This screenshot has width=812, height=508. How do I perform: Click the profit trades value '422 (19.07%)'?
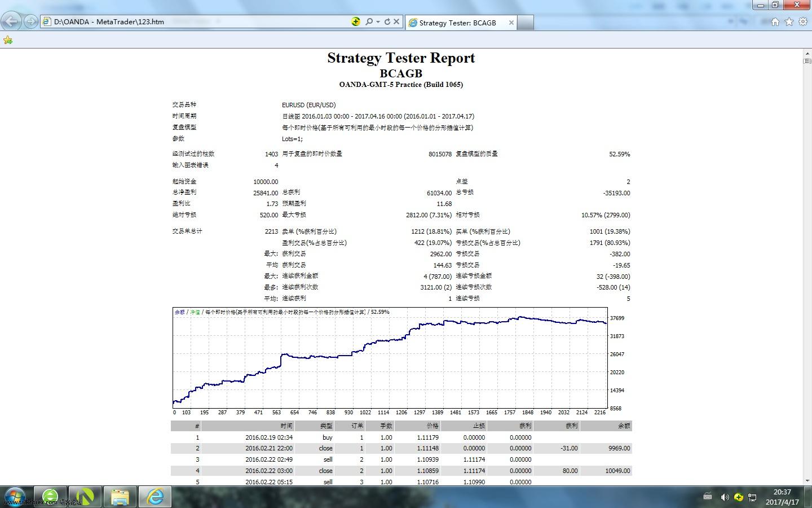point(433,243)
